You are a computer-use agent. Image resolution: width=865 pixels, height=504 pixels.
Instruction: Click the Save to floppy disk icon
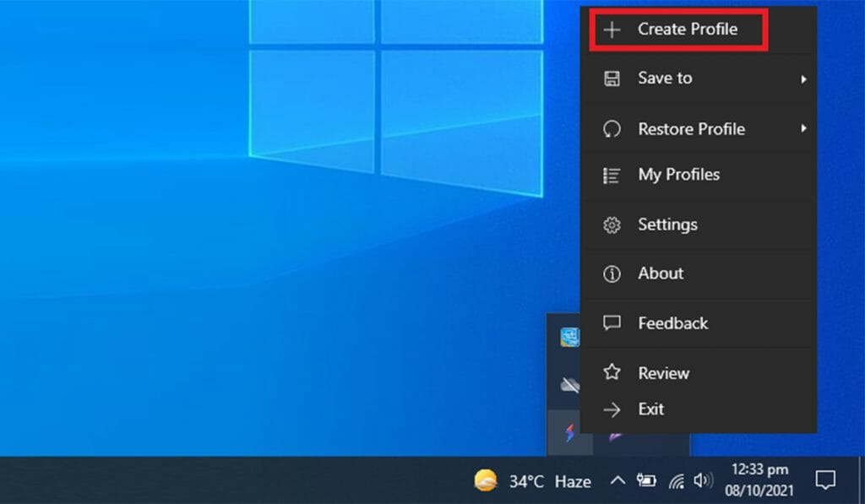(x=612, y=79)
